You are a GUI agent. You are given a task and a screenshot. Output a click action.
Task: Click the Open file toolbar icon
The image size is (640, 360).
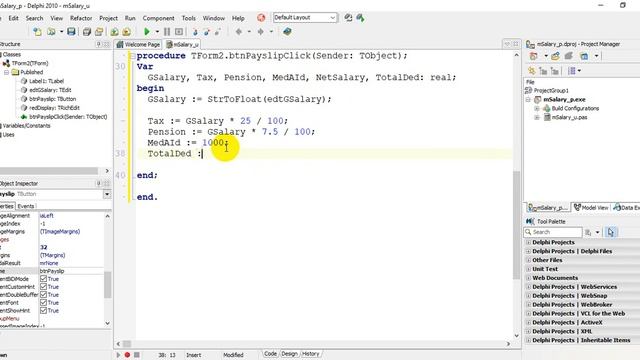[51, 31]
